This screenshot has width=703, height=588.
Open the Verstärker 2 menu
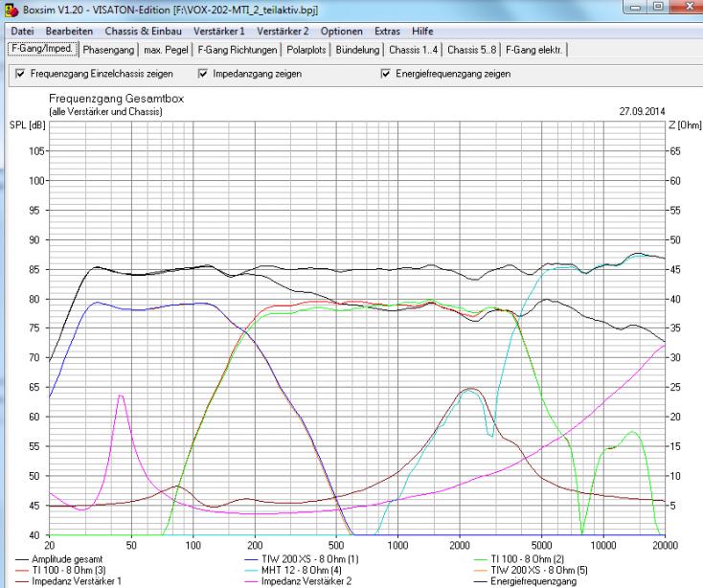pyautogui.click(x=283, y=32)
